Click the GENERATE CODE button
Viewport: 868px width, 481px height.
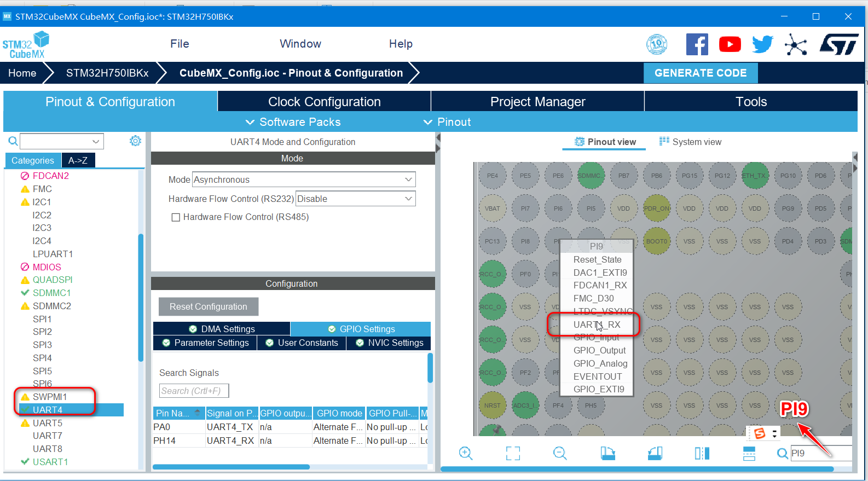point(701,73)
